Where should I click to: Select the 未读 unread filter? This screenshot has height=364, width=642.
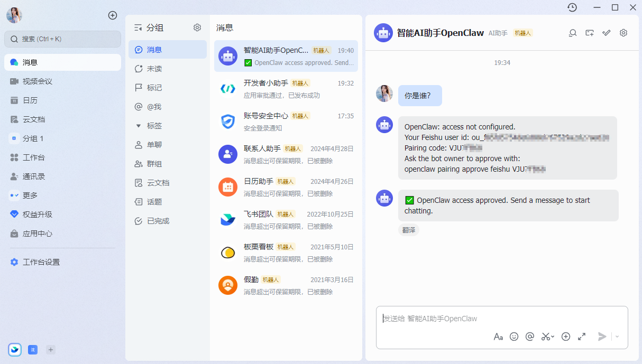[x=168, y=69]
